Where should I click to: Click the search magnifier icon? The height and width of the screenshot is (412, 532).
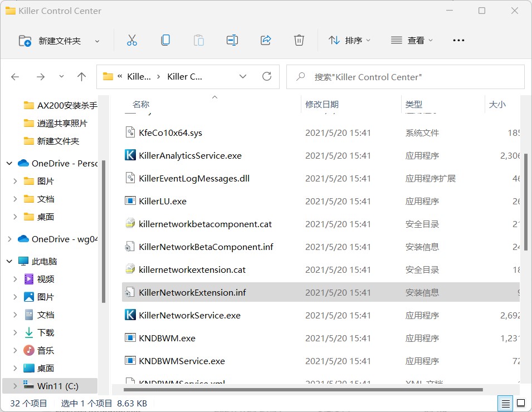301,77
